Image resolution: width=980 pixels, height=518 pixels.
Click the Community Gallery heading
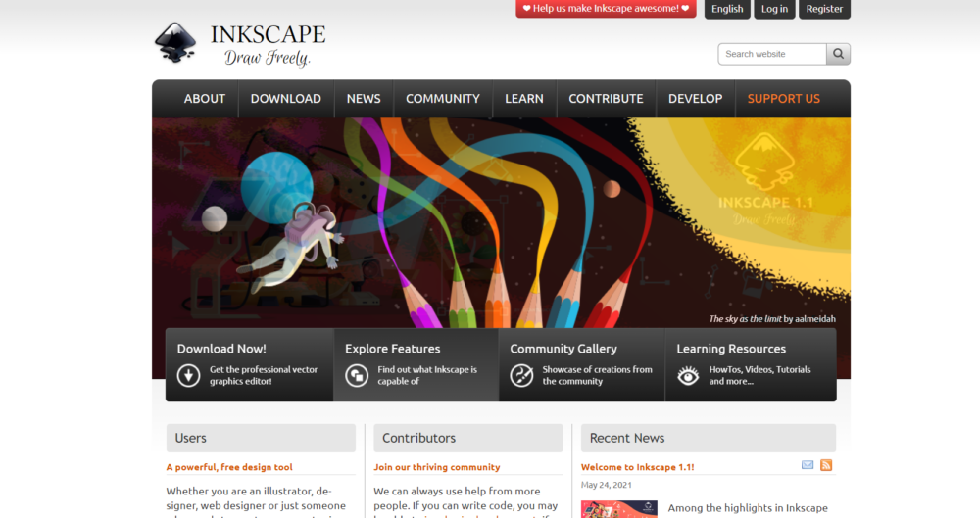tap(563, 349)
